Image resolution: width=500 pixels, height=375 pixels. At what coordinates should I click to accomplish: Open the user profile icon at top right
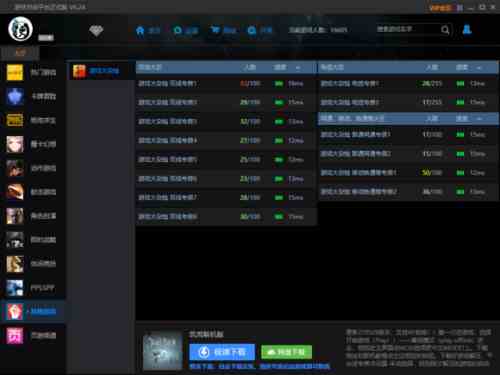point(467,30)
